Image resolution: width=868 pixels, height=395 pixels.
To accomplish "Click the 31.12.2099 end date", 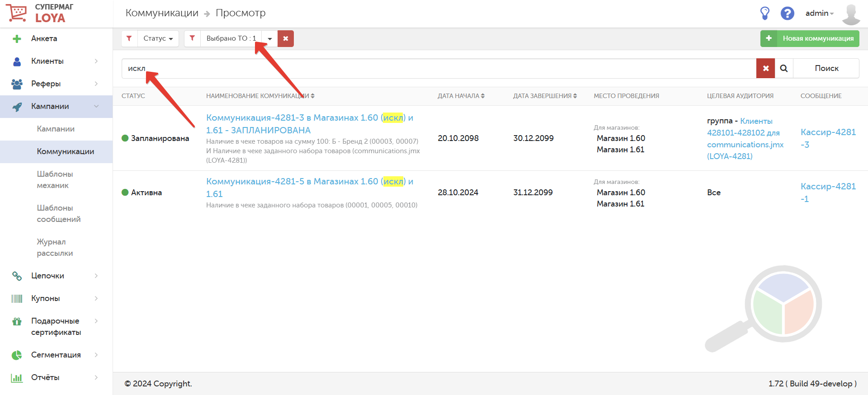I will 533,193.
